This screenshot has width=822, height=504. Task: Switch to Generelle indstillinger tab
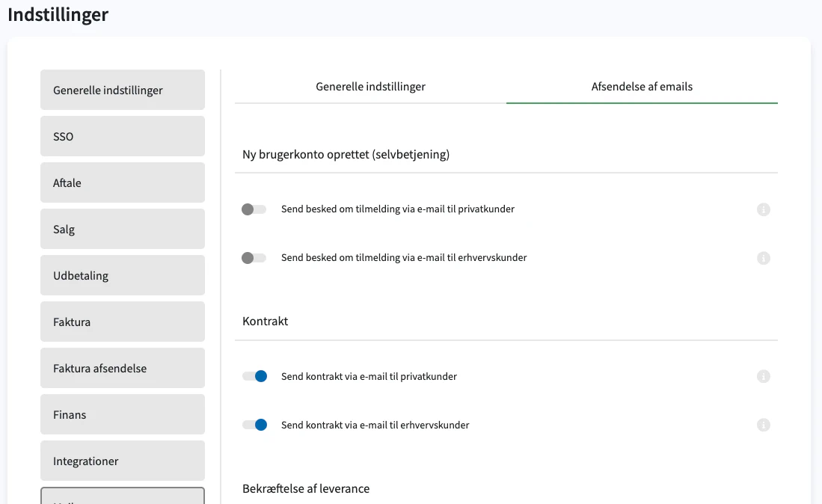(x=371, y=87)
